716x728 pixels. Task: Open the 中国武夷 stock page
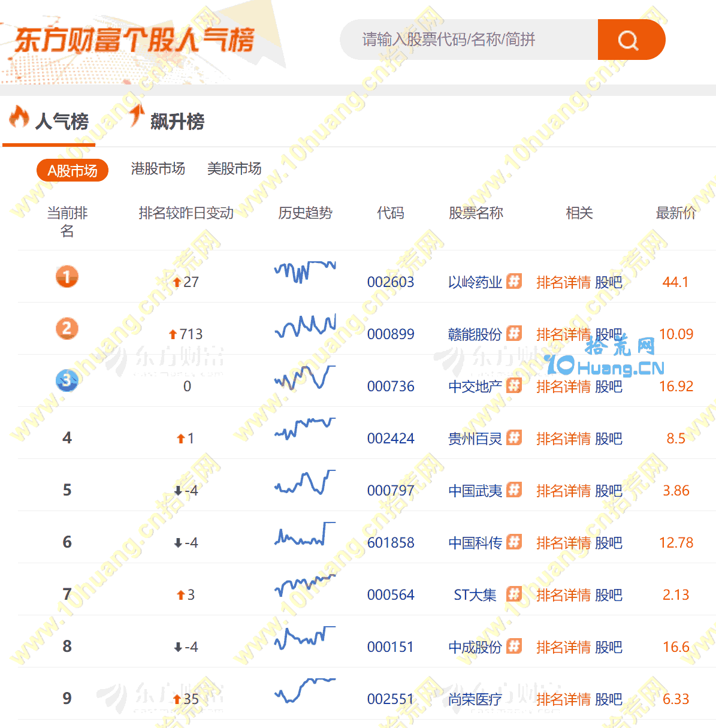click(x=475, y=491)
